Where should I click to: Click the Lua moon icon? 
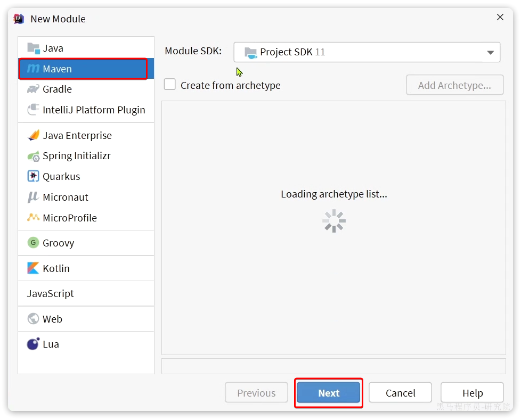(x=33, y=344)
